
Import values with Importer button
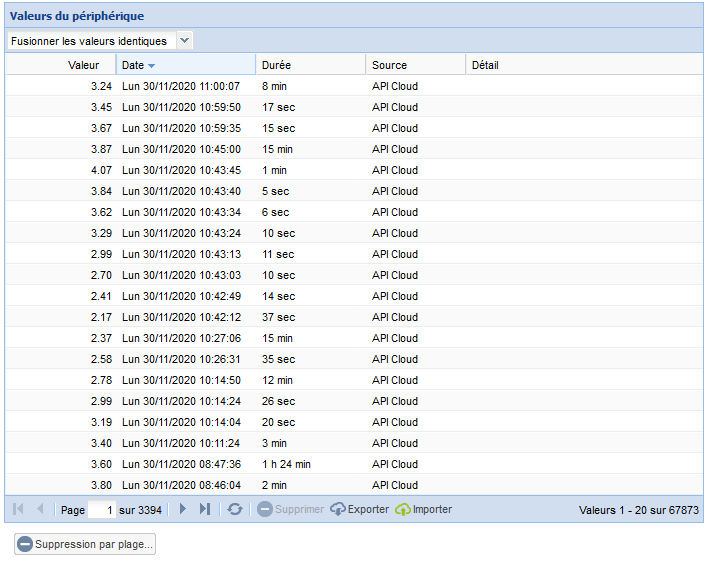[423, 509]
